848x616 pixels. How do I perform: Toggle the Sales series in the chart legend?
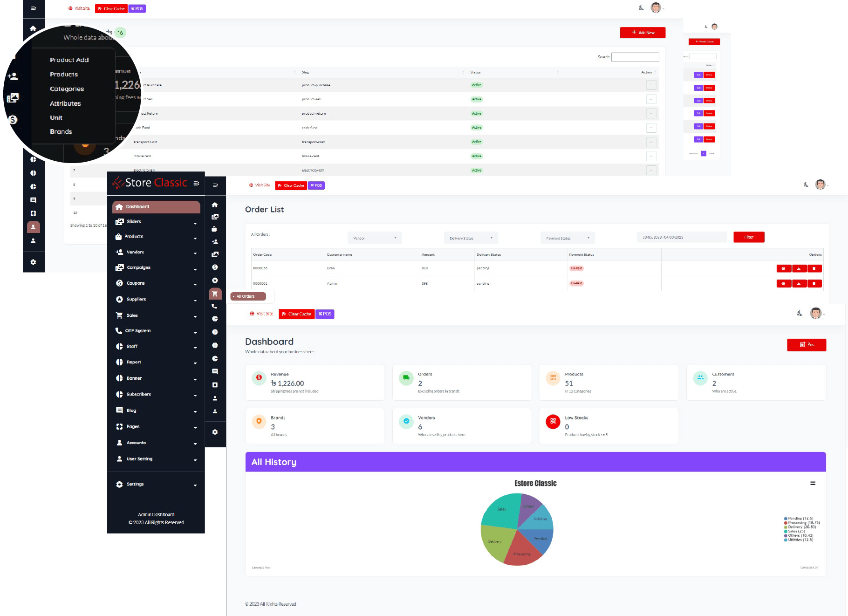pos(796,531)
